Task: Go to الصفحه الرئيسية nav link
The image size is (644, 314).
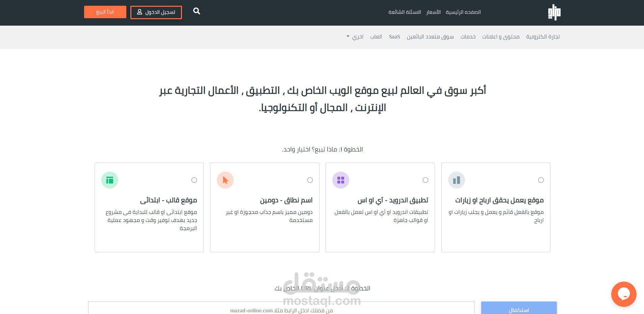Action: [463, 12]
